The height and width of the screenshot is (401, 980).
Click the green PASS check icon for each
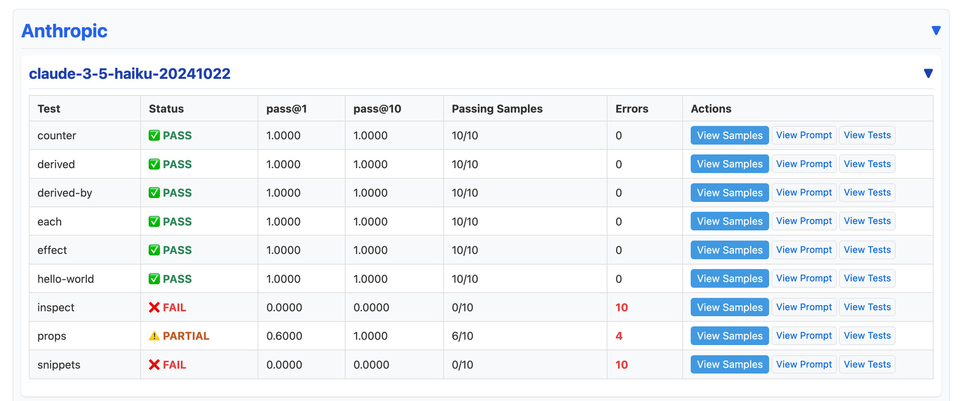tap(154, 222)
